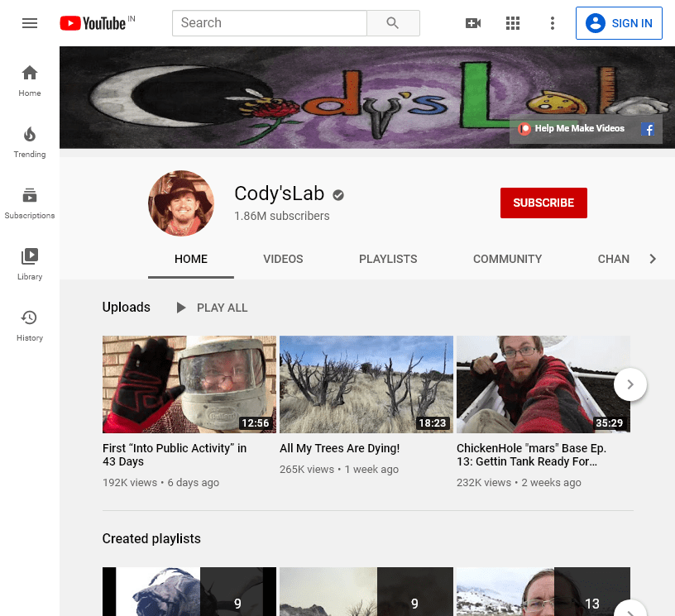675x616 pixels.
Task: Open Subscriptions in the sidebar
Action: (x=30, y=203)
